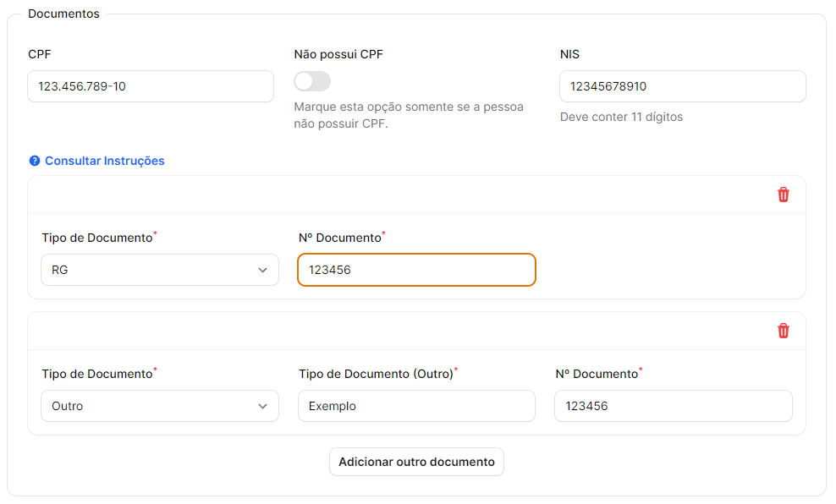Open the Tipo de Documento dropdown showing RG
This screenshot has height=504, width=836.
[x=152, y=270]
